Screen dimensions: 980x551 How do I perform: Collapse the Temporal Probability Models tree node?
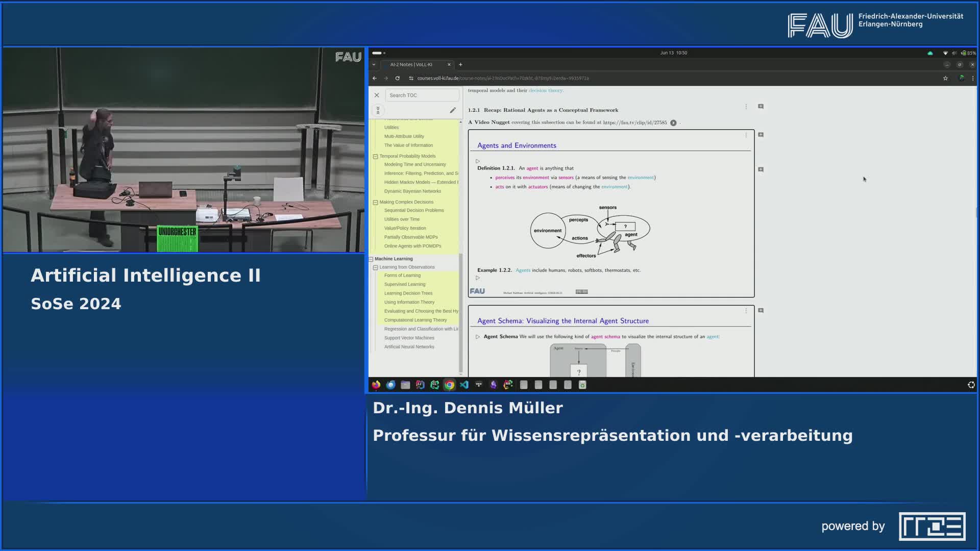pos(376,157)
